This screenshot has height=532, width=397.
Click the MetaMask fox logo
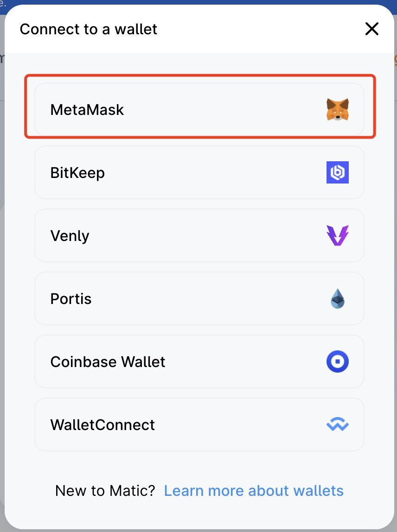[338, 109]
